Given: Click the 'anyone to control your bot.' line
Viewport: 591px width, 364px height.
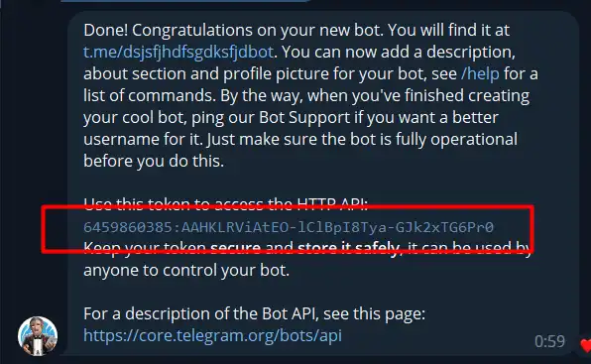Looking at the screenshot, I should [186, 270].
